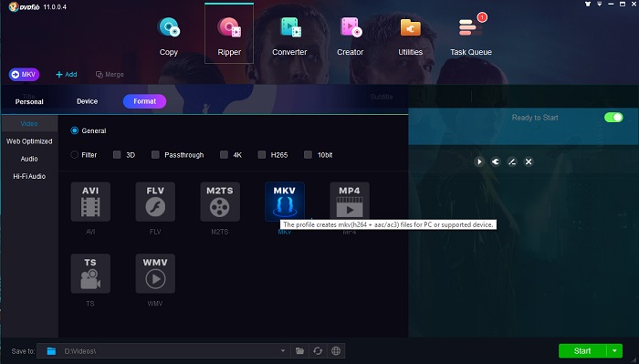Screen dimensions: 639x364
Task: Click the MKV profile switcher button
Action: pyautogui.click(x=24, y=75)
